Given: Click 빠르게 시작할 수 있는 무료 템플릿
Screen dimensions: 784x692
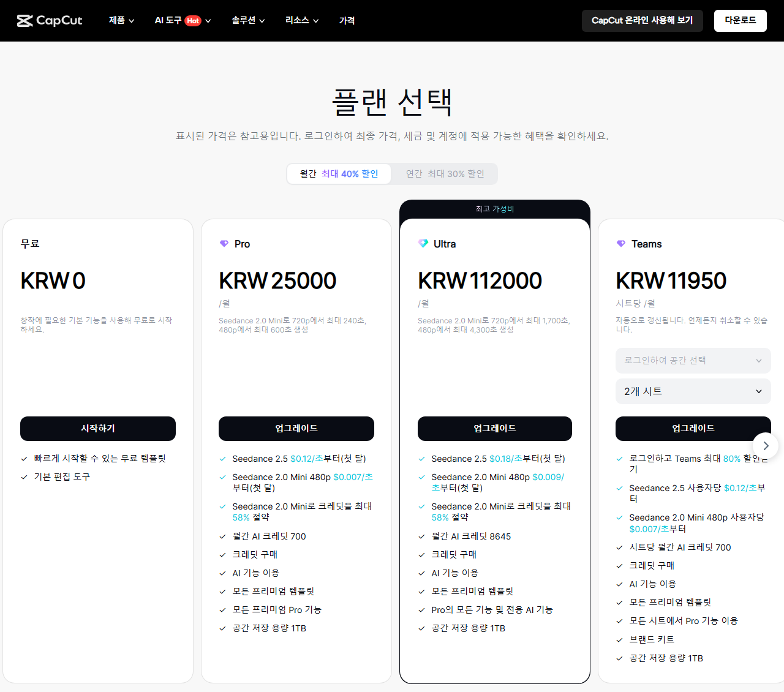Looking at the screenshot, I should tap(100, 459).
